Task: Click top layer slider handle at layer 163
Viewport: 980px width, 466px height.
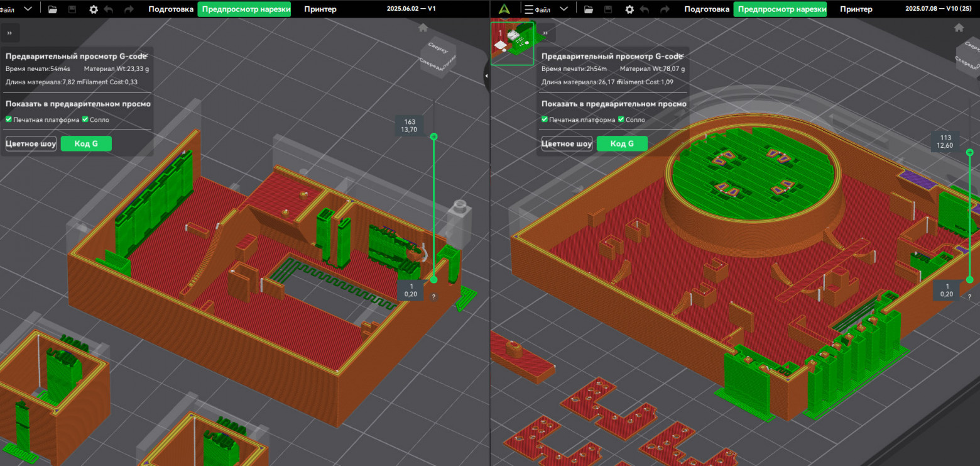Action: click(433, 136)
